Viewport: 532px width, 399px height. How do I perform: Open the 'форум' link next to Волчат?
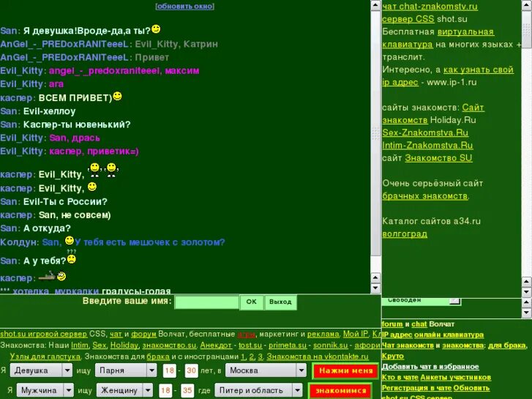tap(143, 334)
